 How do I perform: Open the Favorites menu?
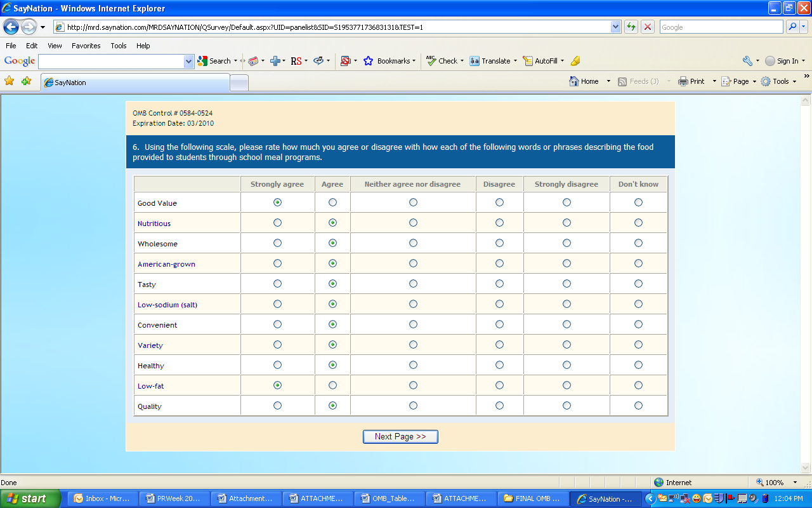[86, 46]
